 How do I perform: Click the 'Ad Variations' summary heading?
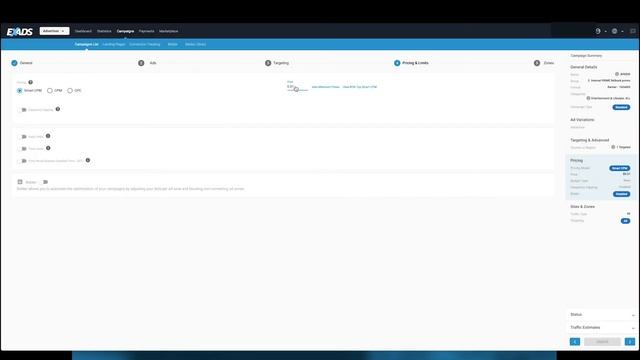click(582, 120)
